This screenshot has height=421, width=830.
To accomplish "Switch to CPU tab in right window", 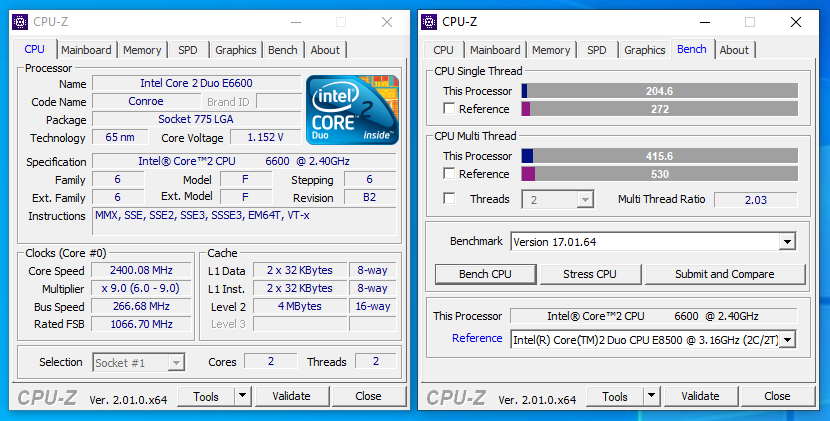I will (x=443, y=50).
